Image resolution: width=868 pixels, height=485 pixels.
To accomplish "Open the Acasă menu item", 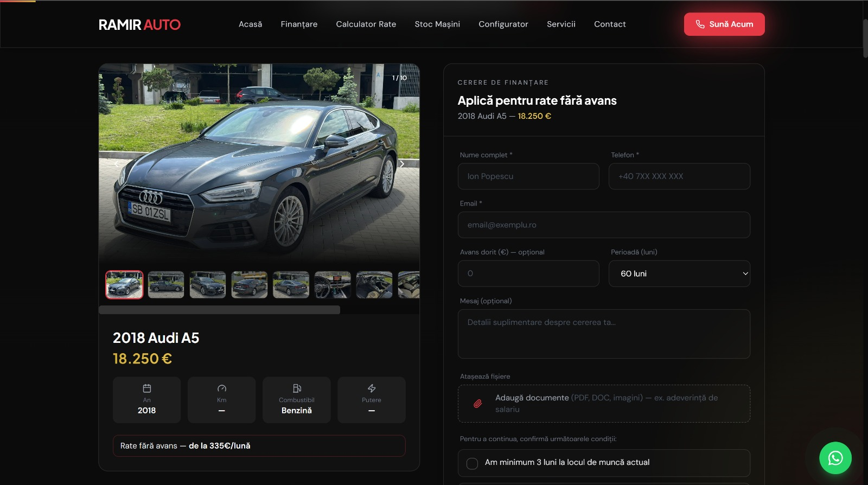I will (250, 24).
